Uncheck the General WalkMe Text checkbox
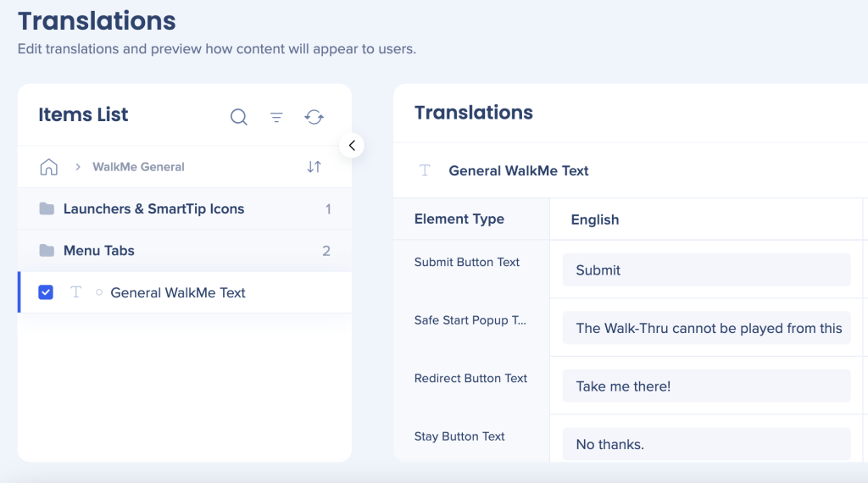The width and height of the screenshot is (868, 483). click(47, 292)
